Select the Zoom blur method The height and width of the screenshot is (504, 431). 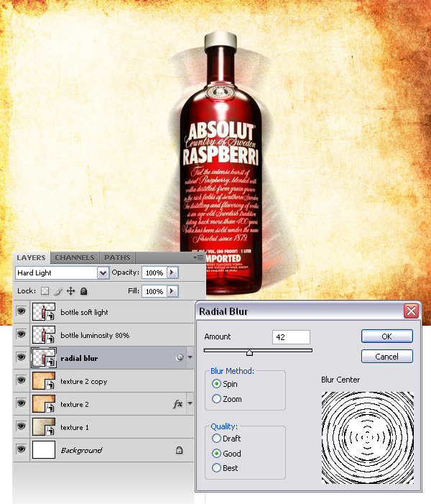[x=216, y=399]
